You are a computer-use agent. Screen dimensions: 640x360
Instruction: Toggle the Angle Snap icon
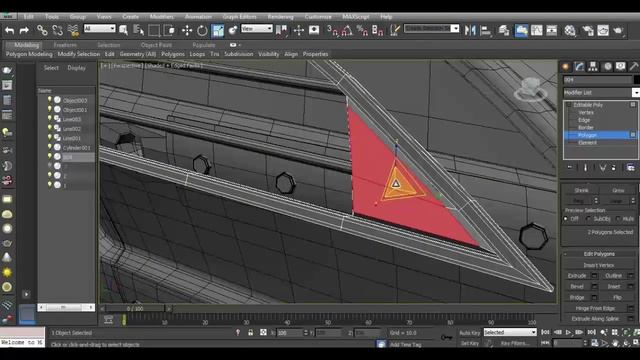click(x=347, y=30)
